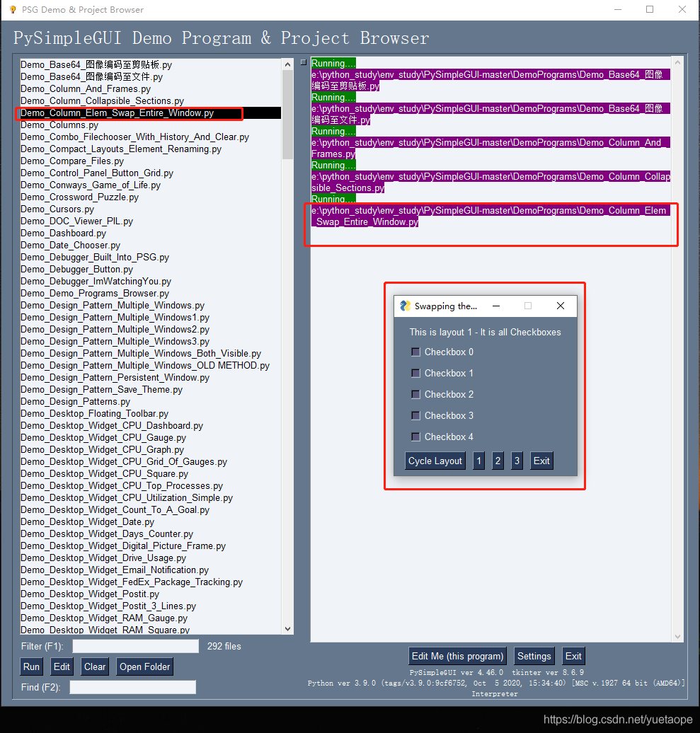Close the Swapping the... window

click(560, 306)
